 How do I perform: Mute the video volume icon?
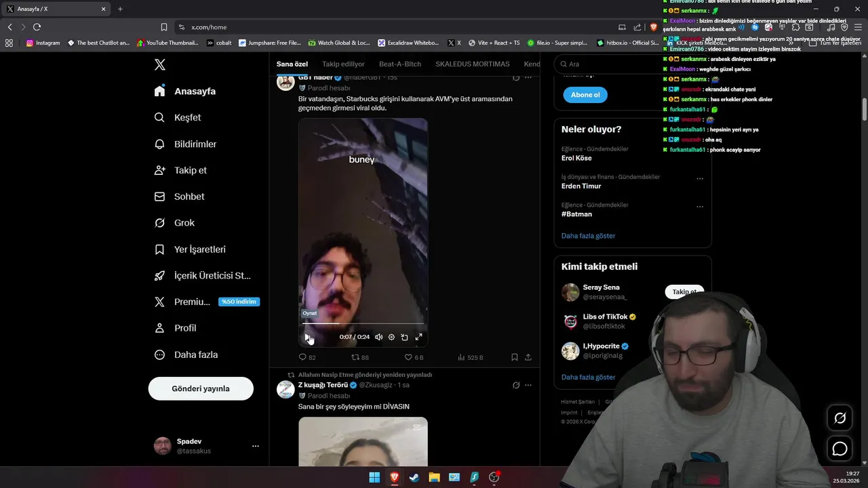click(x=378, y=337)
